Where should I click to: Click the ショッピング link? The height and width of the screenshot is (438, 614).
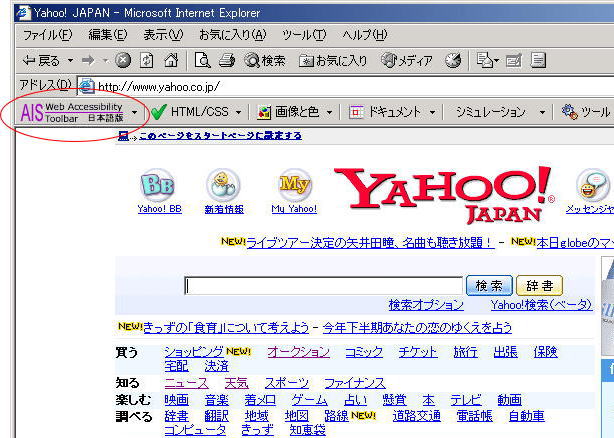(194, 352)
